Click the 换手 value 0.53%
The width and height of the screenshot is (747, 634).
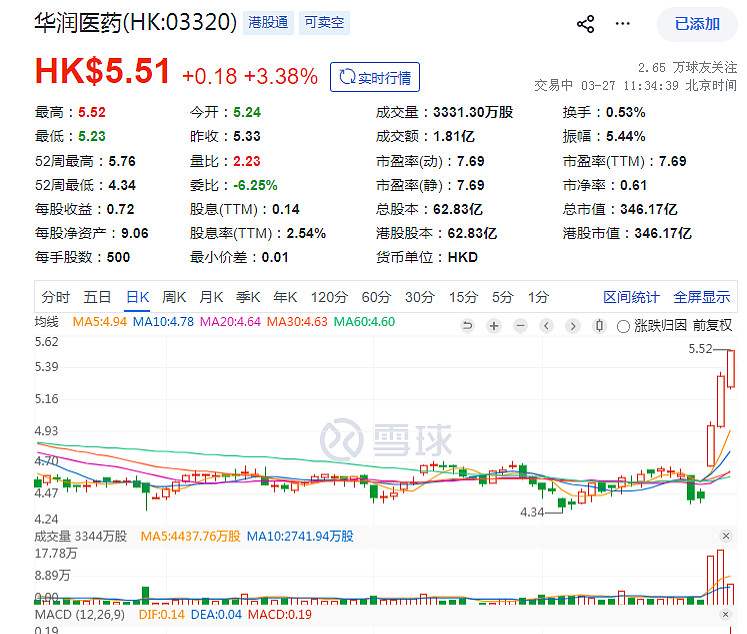point(626,112)
